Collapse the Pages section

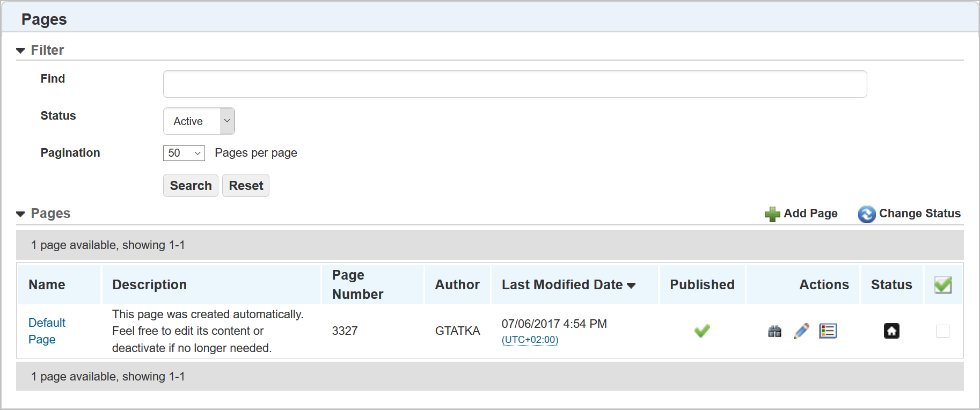tap(21, 214)
